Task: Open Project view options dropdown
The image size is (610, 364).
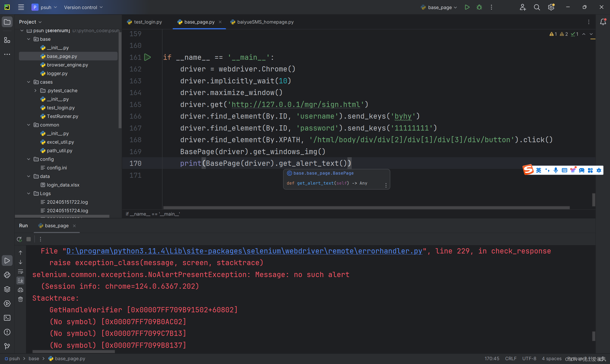Action: point(30,22)
